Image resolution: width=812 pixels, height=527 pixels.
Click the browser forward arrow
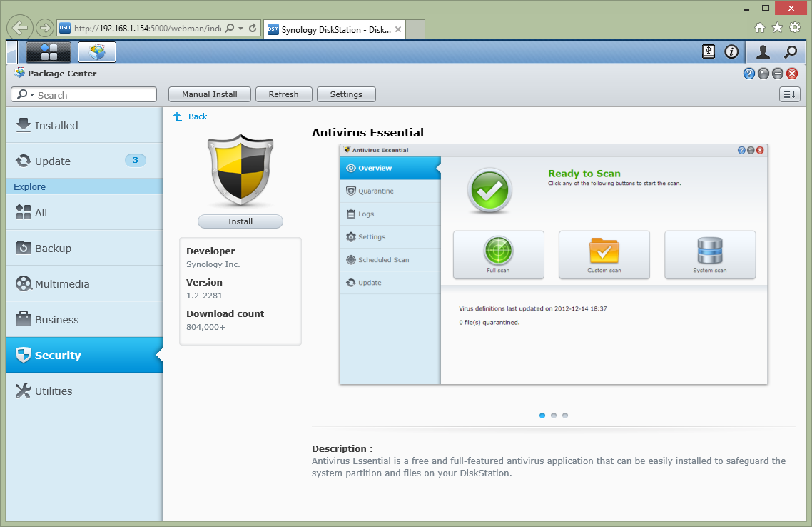click(45, 27)
